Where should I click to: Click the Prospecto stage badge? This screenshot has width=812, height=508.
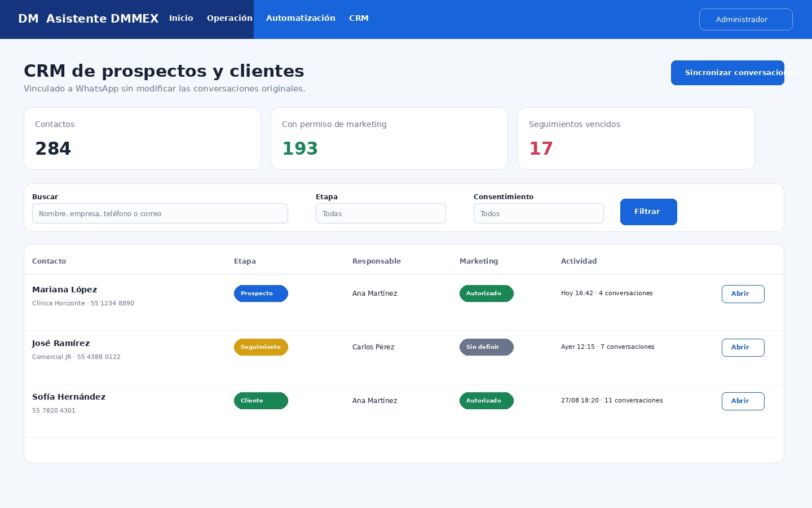[x=261, y=294]
